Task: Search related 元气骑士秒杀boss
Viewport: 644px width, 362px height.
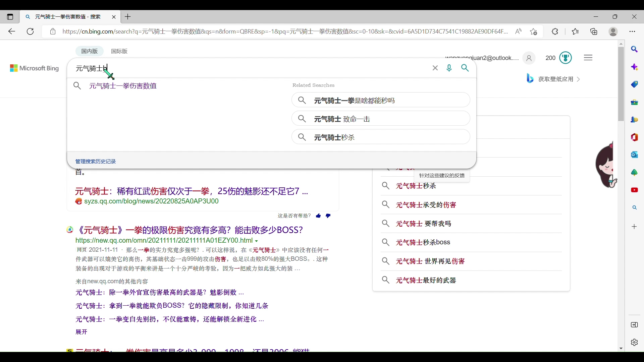Action: click(423, 242)
